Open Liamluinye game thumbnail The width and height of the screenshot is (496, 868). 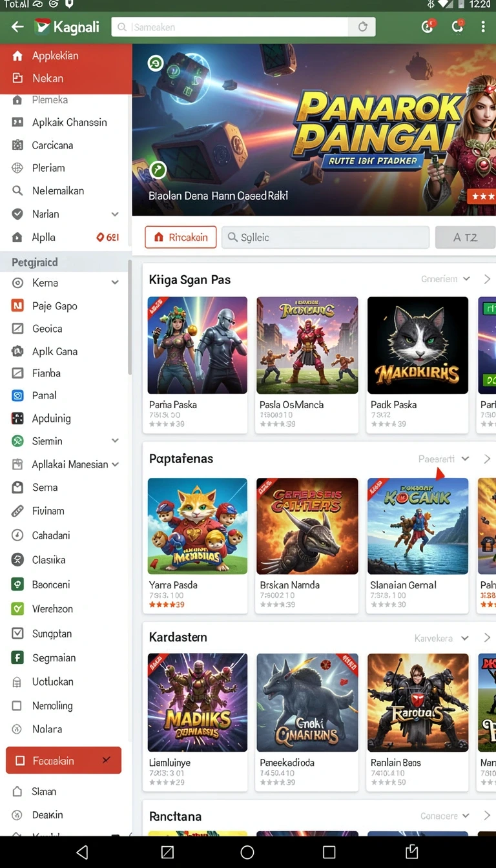pos(198,703)
